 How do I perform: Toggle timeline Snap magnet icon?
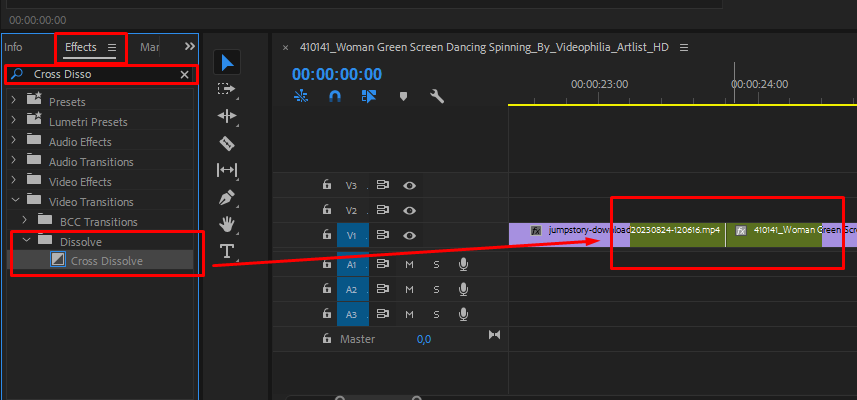click(x=335, y=97)
